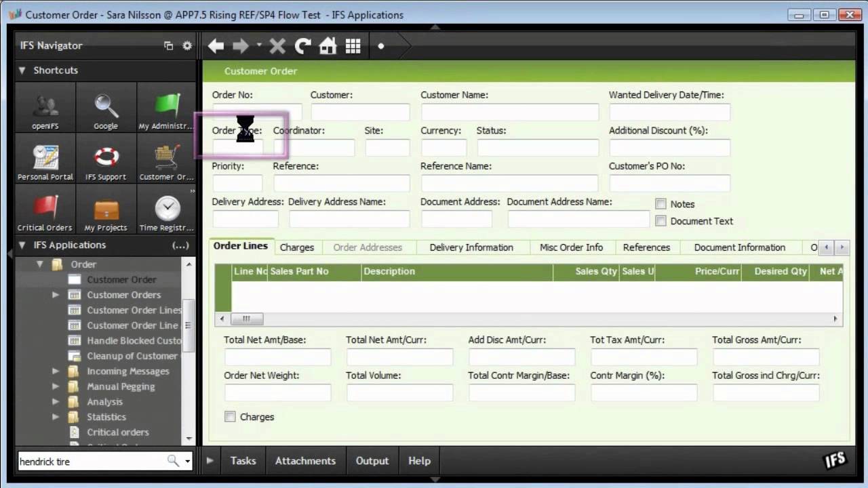
Task: Click the navigator window layout icon
Action: [169, 45]
